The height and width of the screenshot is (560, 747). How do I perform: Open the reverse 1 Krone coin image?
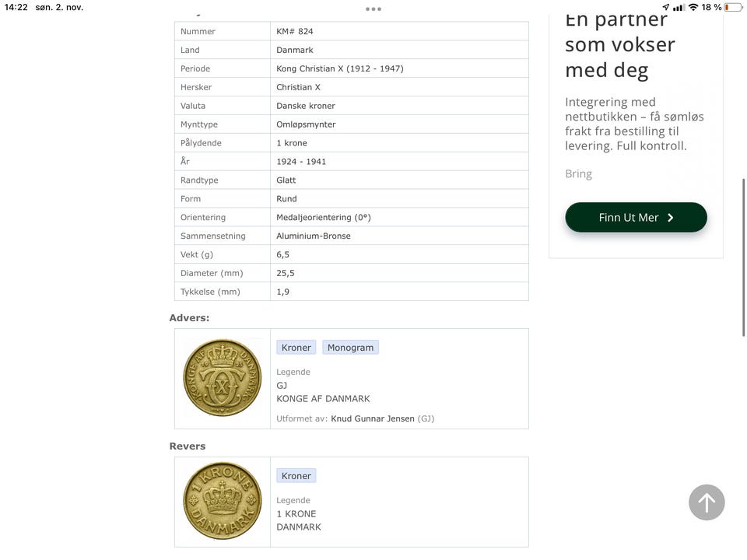(223, 501)
